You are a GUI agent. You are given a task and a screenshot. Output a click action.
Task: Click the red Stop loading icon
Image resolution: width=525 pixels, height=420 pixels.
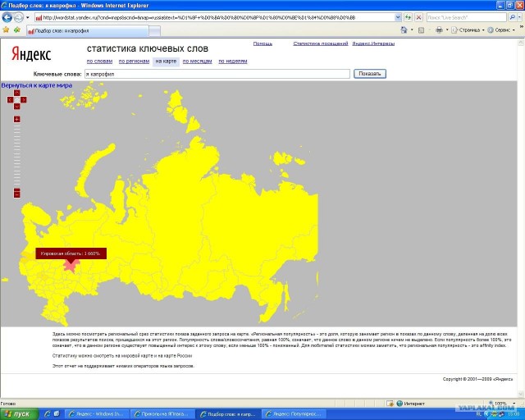coord(418,17)
